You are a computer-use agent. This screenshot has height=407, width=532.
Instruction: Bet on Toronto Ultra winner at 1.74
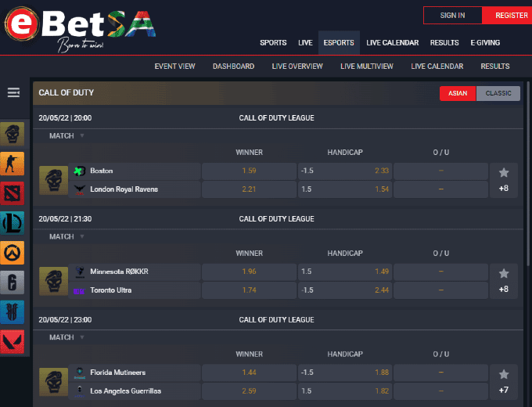coord(249,290)
